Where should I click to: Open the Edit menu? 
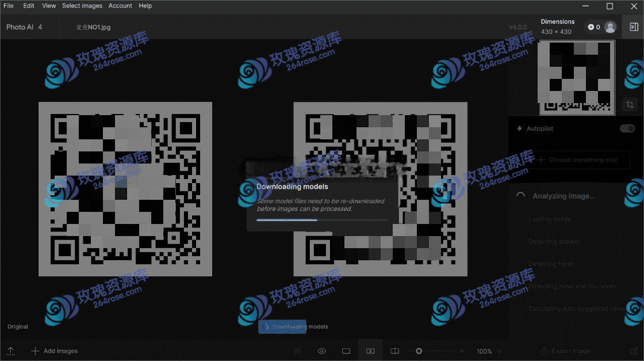click(x=29, y=6)
